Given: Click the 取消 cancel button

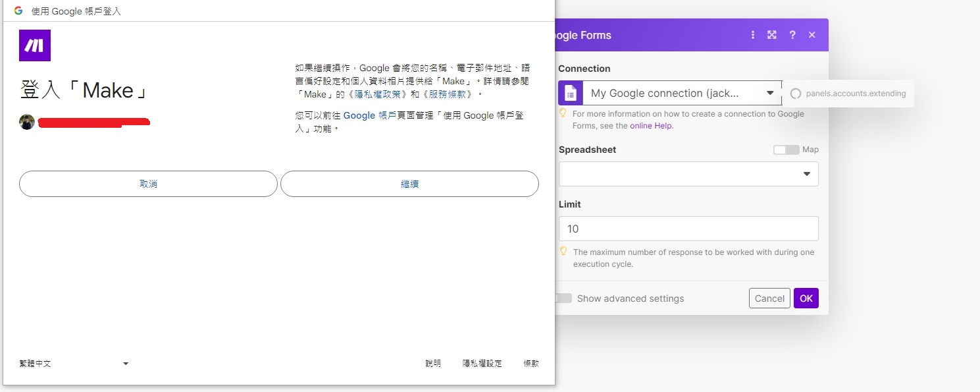Looking at the screenshot, I should pyautogui.click(x=147, y=184).
